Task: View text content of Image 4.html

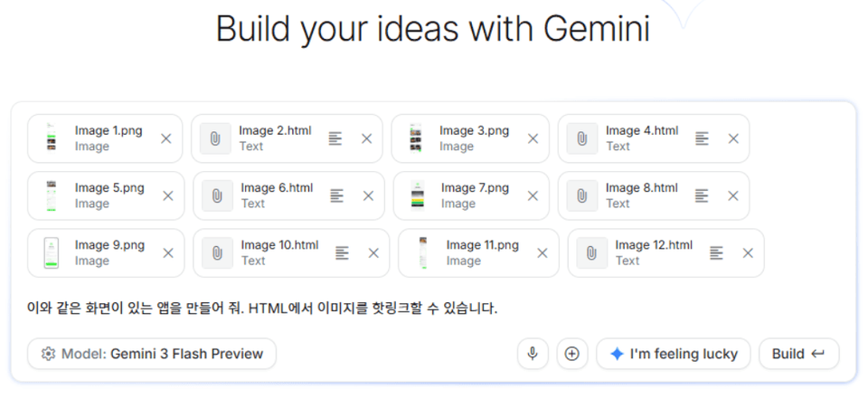Action: pyautogui.click(x=702, y=138)
